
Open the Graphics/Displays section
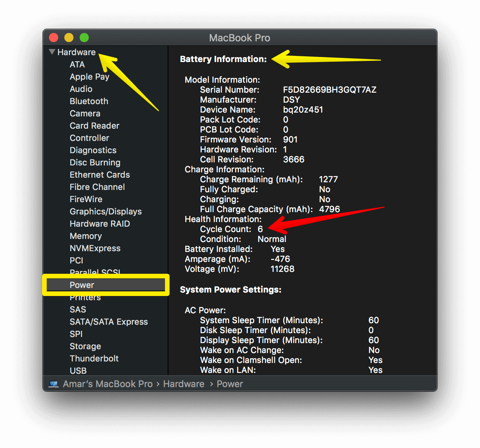106,211
